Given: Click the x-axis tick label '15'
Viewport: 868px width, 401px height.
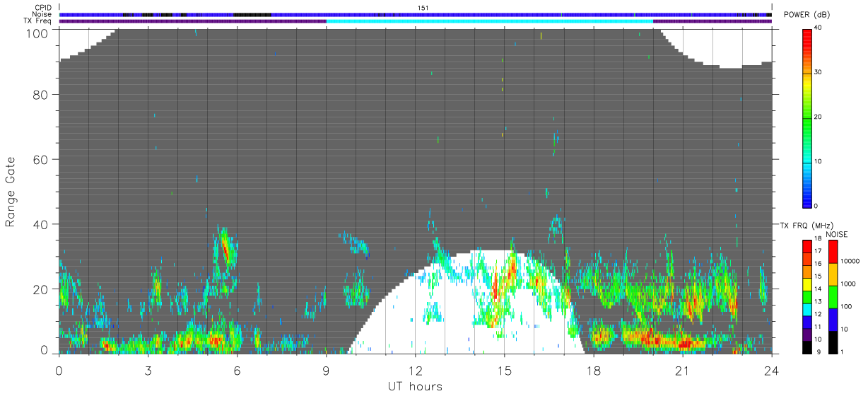Looking at the screenshot, I should pos(504,370).
